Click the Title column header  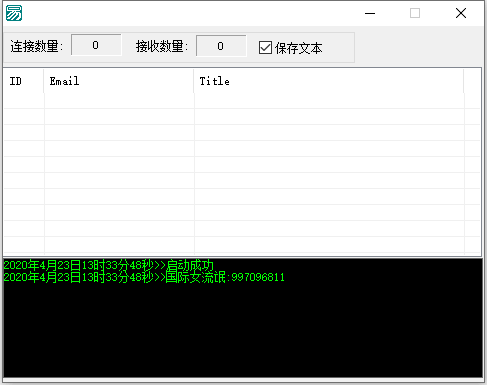[328, 81]
